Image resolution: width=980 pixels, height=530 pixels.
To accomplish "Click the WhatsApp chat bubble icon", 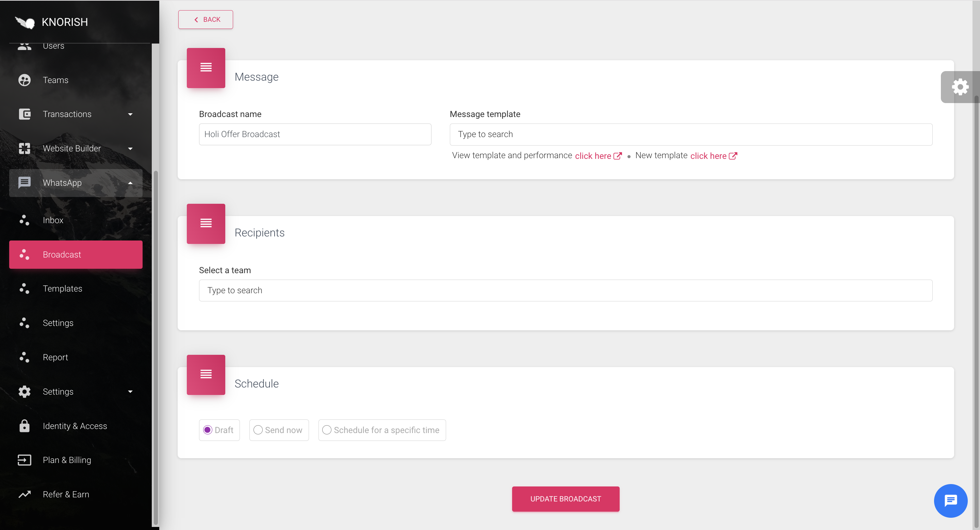I will 24,182.
